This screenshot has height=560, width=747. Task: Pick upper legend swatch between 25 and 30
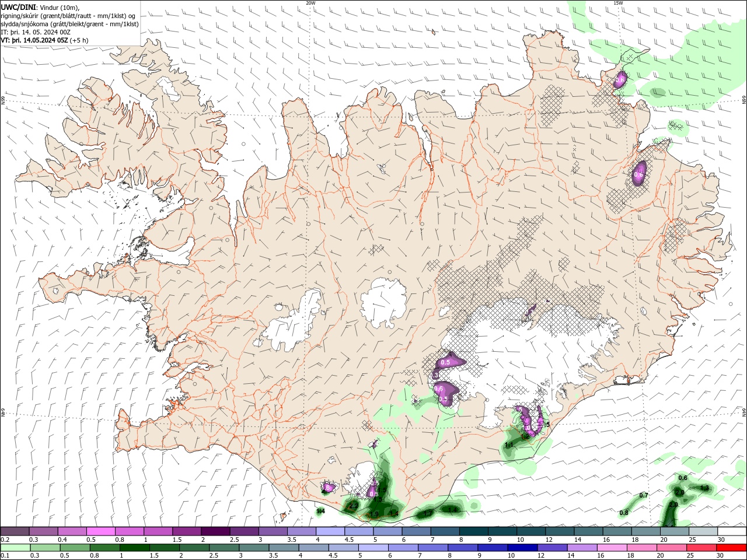[x=702, y=531]
